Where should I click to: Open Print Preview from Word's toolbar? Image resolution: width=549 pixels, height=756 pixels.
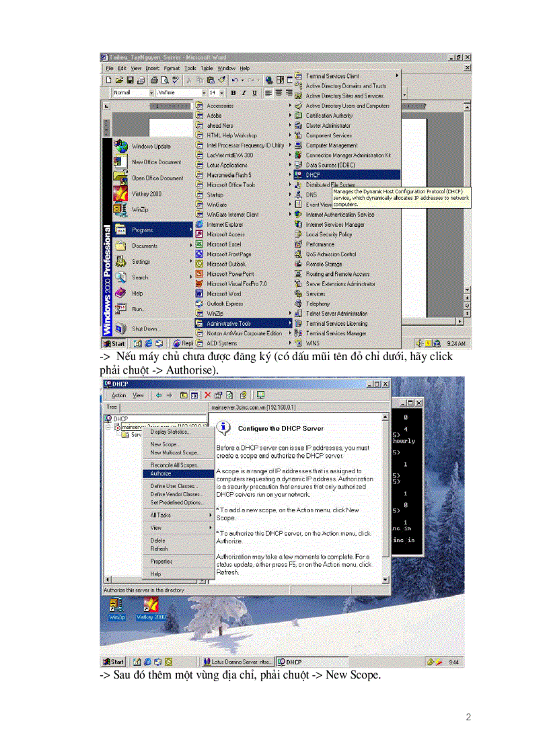(x=166, y=79)
